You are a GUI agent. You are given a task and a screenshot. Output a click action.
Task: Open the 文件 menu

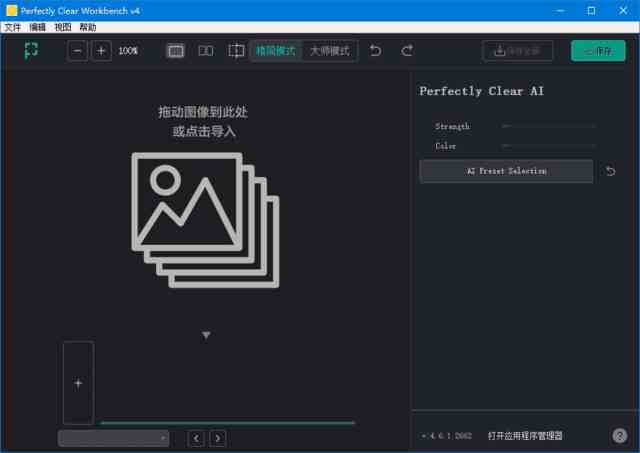12,27
